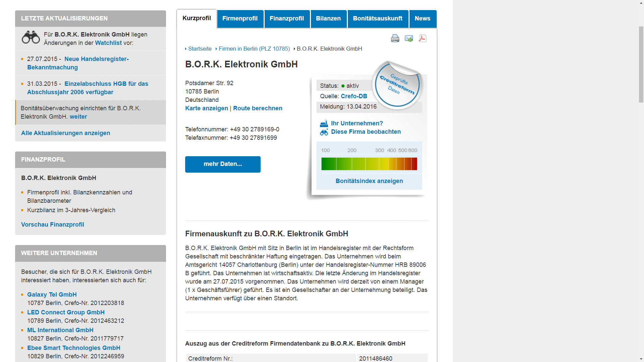Click Bonitätsindex anzeigen link
The width and height of the screenshot is (644, 362).
point(369,181)
